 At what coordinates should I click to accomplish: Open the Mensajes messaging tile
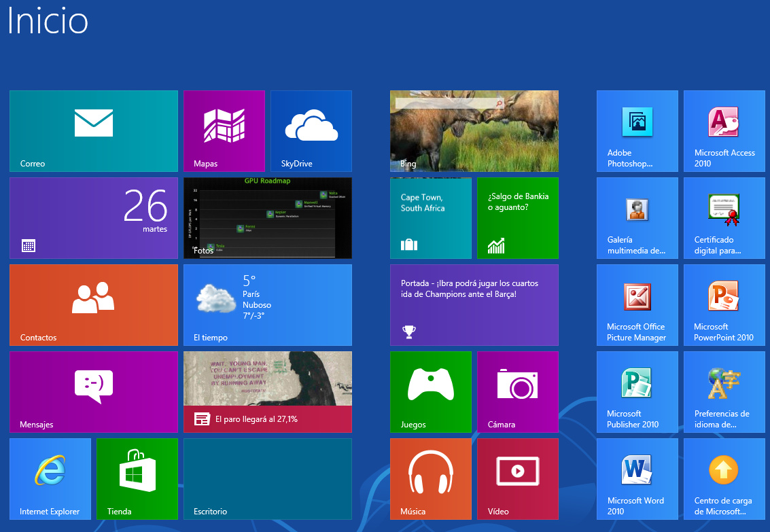click(94, 392)
